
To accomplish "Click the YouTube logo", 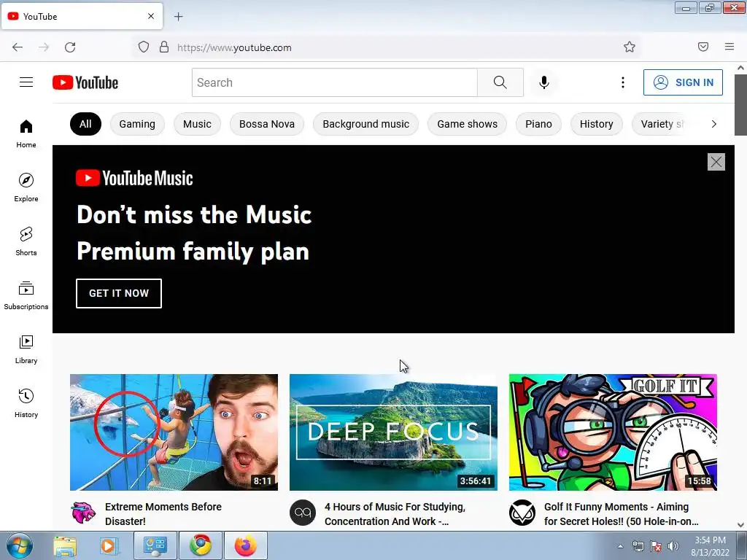I will [x=85, y=82].
